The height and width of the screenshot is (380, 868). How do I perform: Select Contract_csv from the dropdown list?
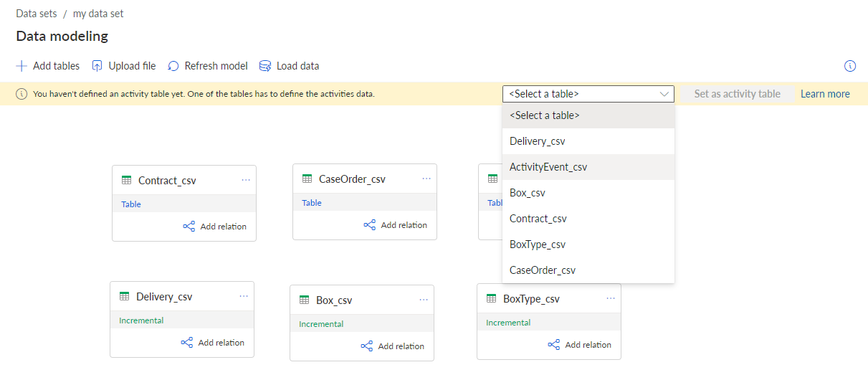click(588, 219)
